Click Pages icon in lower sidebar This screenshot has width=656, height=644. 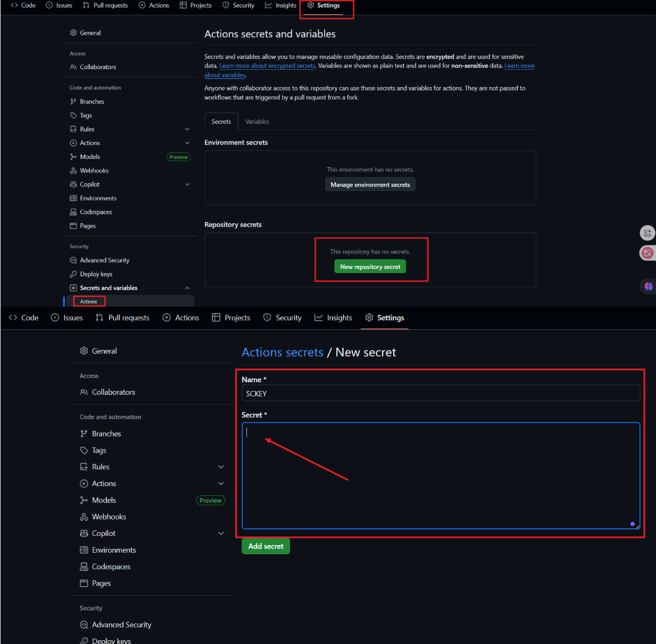click(84, 583)
